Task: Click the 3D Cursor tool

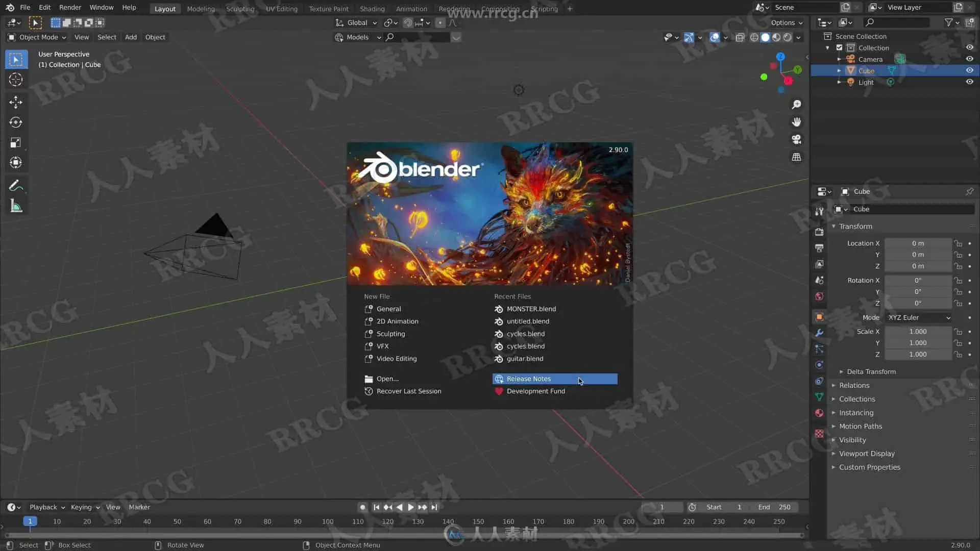Action: 16,80
